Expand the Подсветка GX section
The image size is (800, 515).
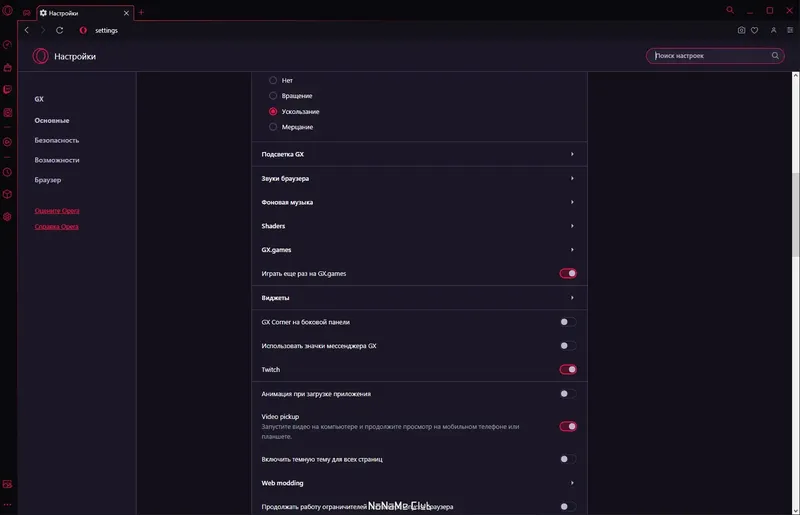pos(419,154)
